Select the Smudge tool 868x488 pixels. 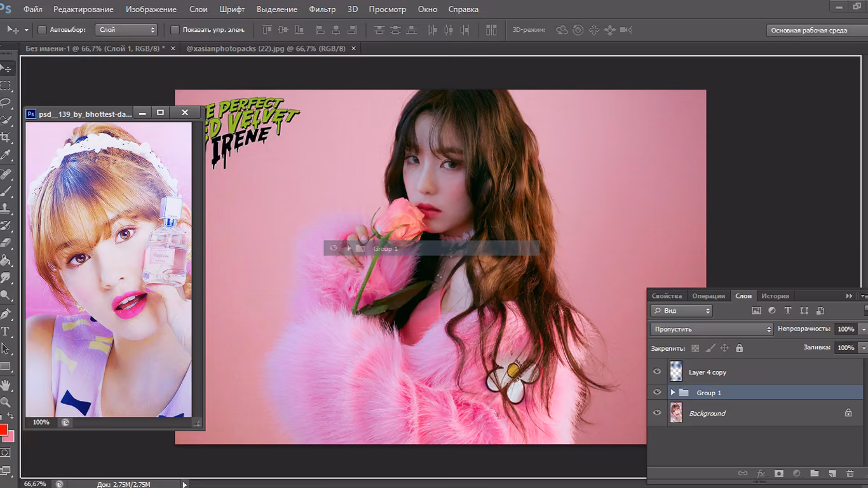point(6,278)
